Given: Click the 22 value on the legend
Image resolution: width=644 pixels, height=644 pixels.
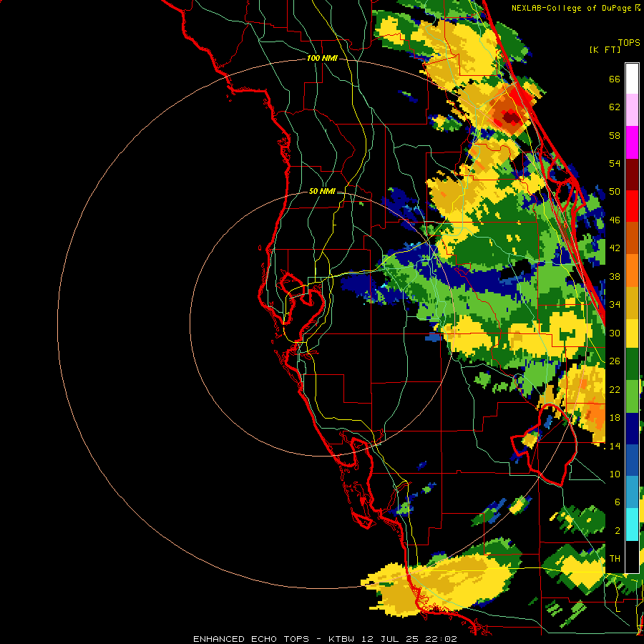Looking at the screenshot, I should pos(615,389).
